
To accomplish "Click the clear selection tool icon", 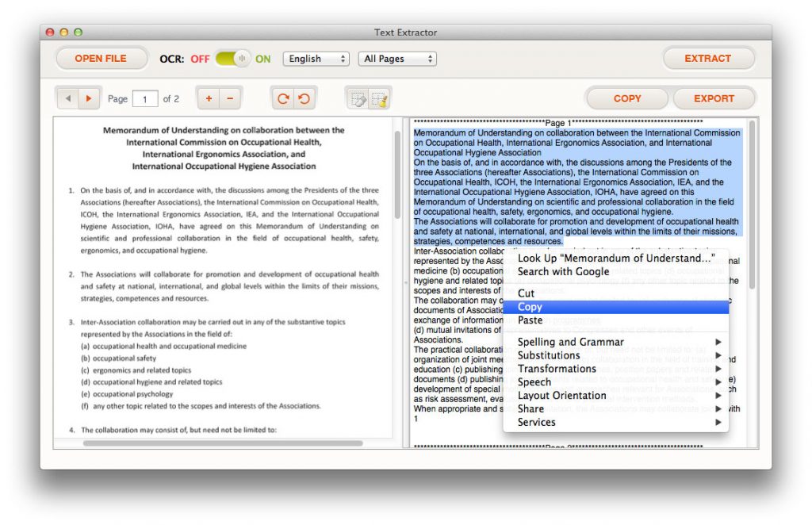I will [380, 98].
